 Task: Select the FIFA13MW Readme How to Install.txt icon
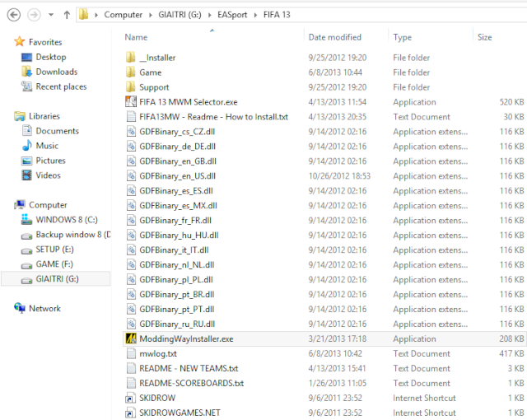[x=131, y=117]
